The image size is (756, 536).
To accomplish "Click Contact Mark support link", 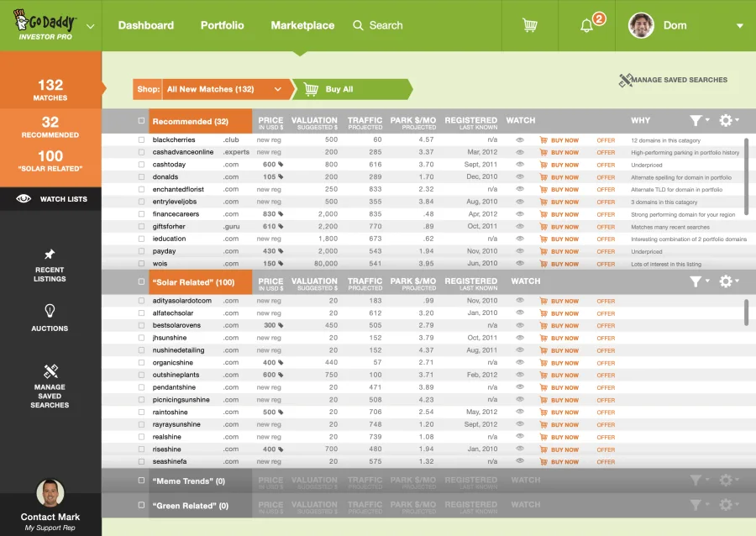I will (50, 517).
